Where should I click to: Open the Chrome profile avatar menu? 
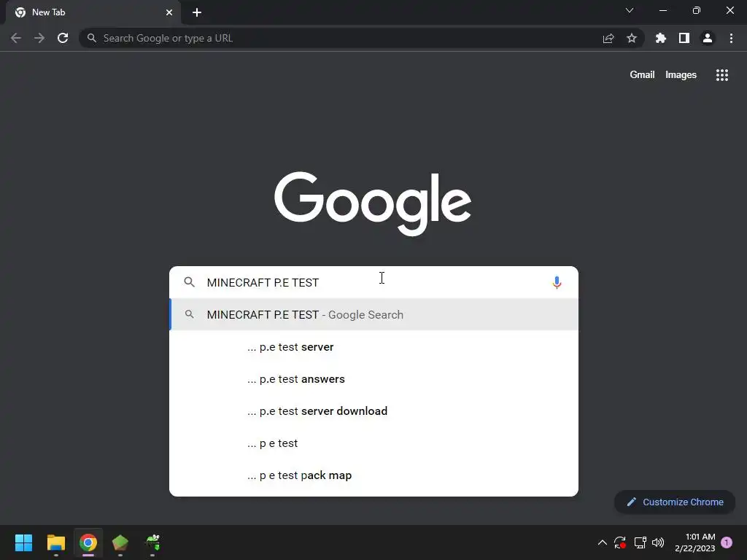click(708, 38)
